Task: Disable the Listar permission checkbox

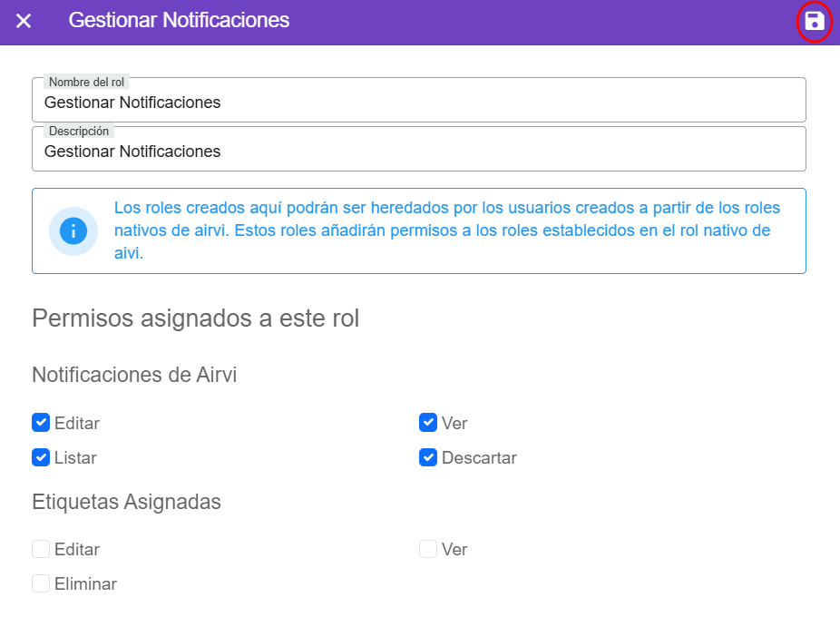Action: click(x=41, y=457)
